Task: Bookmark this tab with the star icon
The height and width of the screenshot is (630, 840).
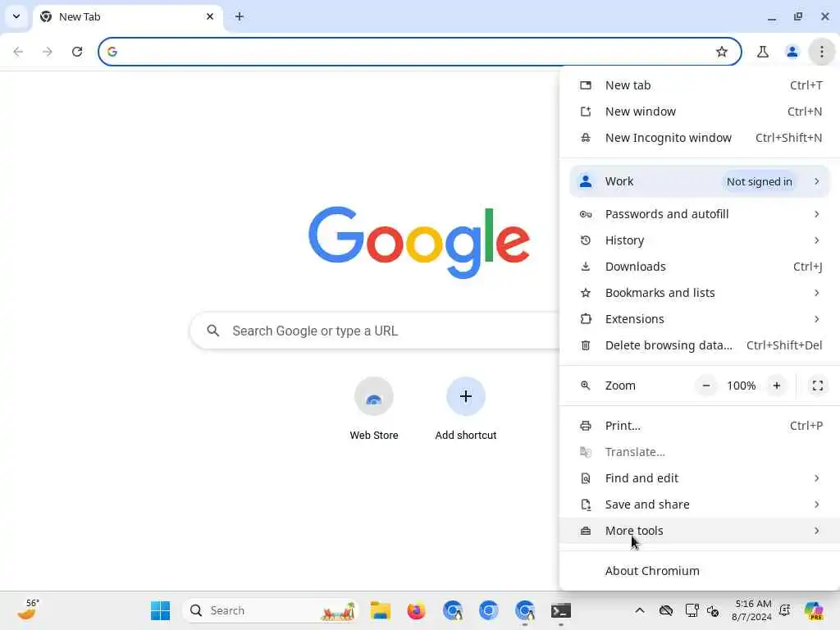Action: (x=722, y=52)
